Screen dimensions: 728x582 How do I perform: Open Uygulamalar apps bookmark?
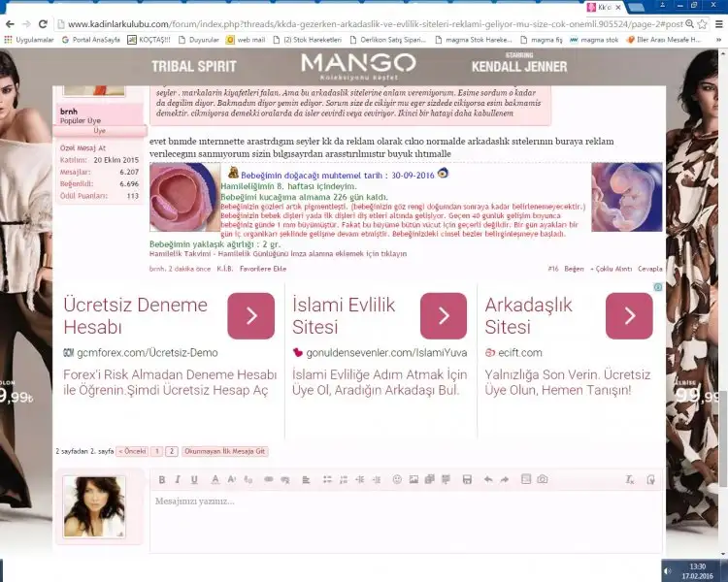[x=29, y=40]
